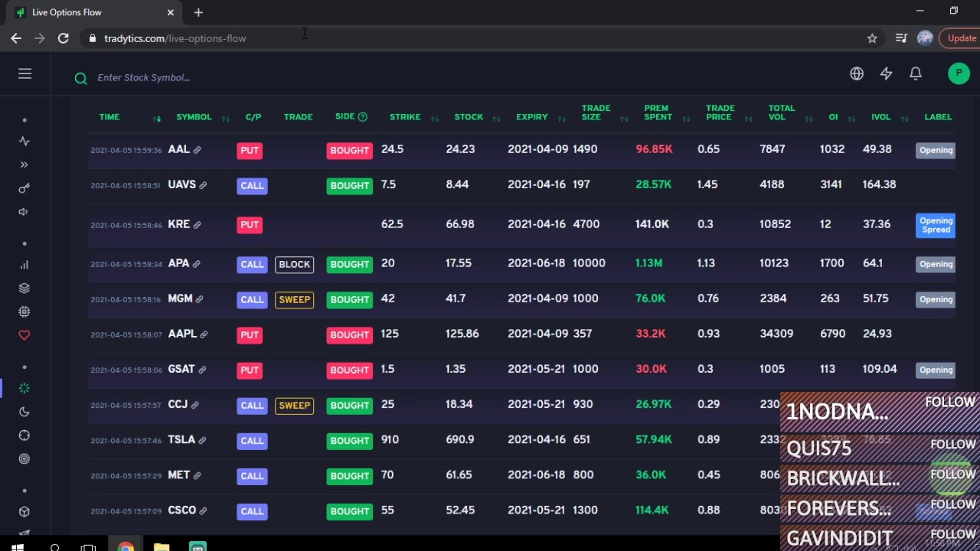
Task: Open a new browser tab
Action: click(x=198, y=12)
